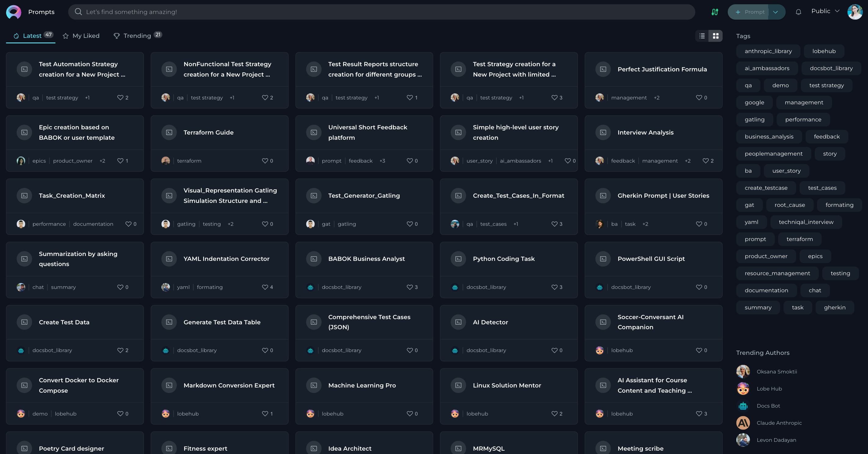Open the green configuration icon in header
The height and width of the screenshot is (454, 868).
[715, 12]
